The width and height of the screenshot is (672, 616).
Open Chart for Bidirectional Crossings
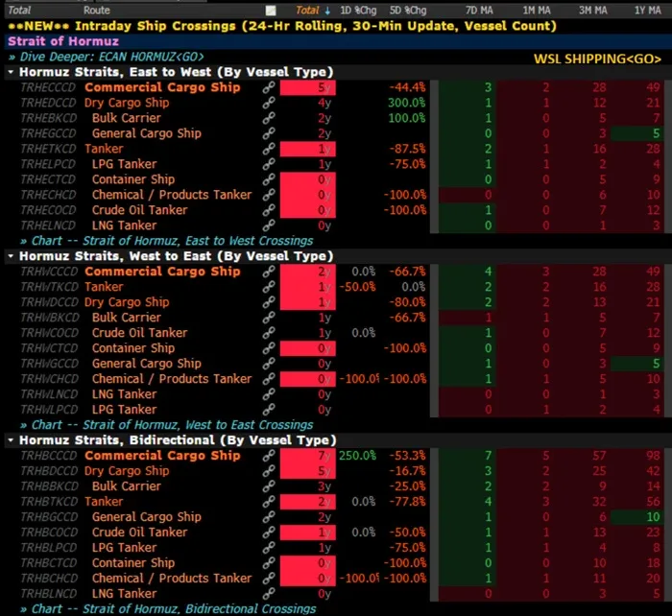pos(173,608)
